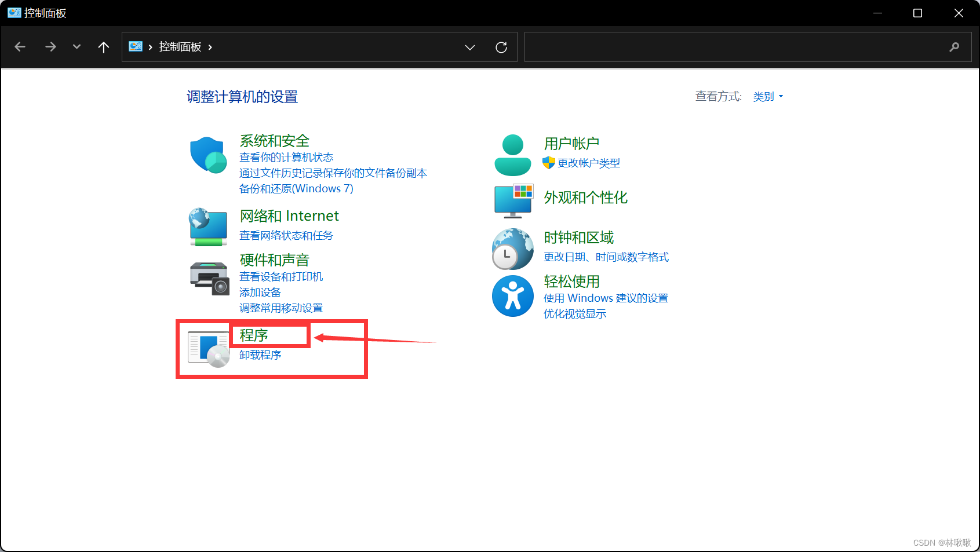Open 程序 category heading
The image size is (980, 552).
click(254, 335)
